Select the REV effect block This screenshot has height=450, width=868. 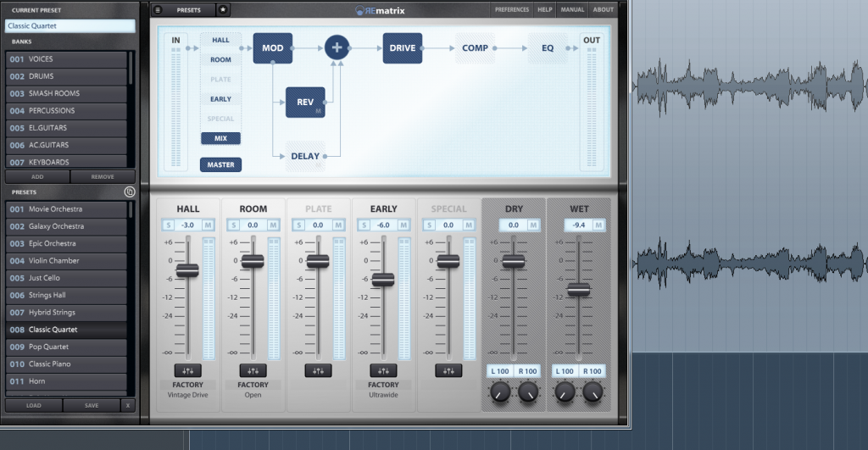tap(305, 103)
